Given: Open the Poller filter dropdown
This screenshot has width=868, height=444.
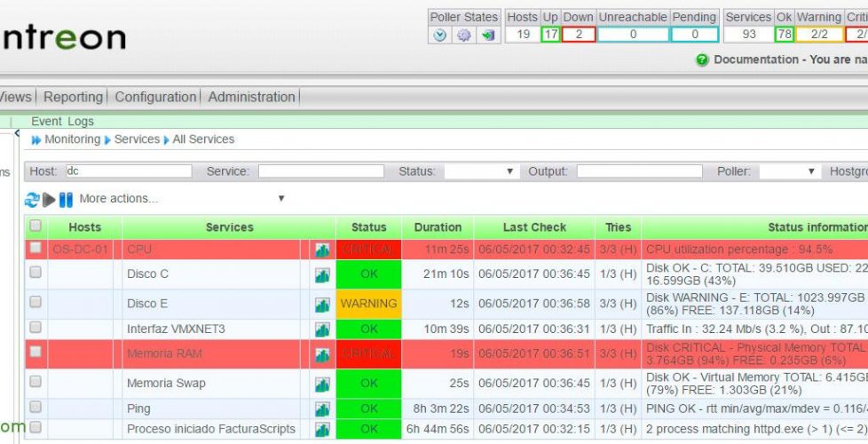Looking at the screenshot, I should pyautogui.click(x=789, y=171).
